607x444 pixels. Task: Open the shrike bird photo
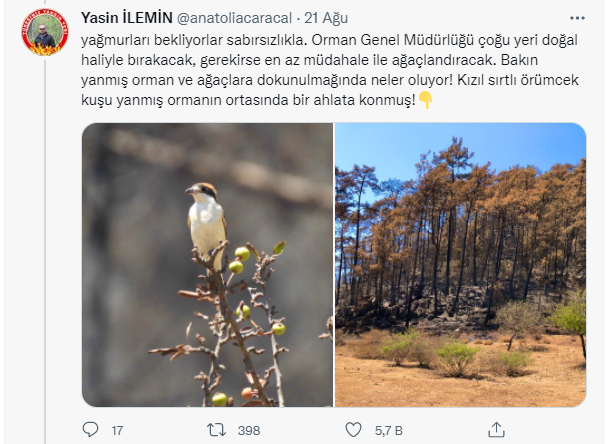click(207, 265)
